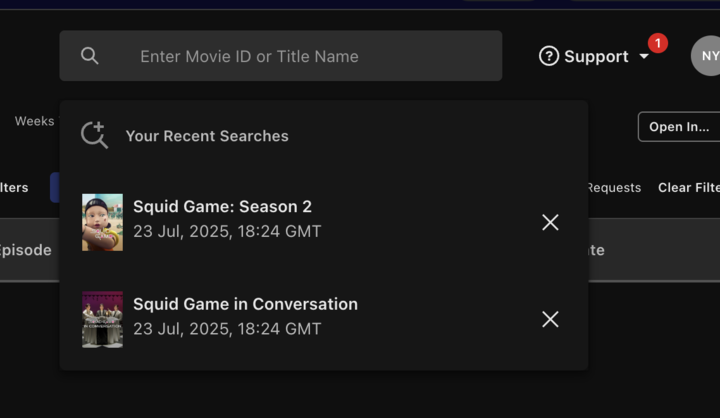The height and width of the screenshot is (418, 720).
Task: Expand the Support dropdown arrow
Action: (x=644, y=56)
